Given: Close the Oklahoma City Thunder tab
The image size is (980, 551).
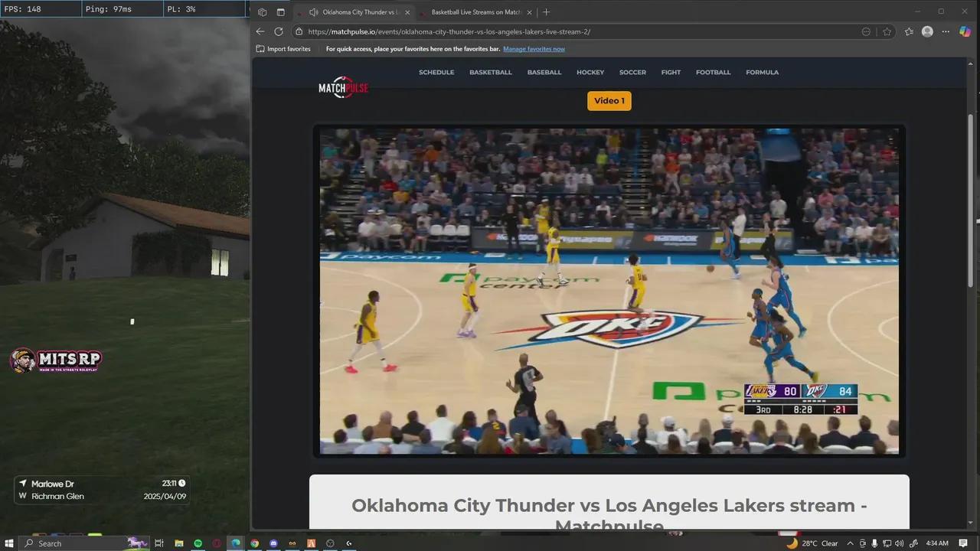Looking at the screenshot, I should [407, 12].
